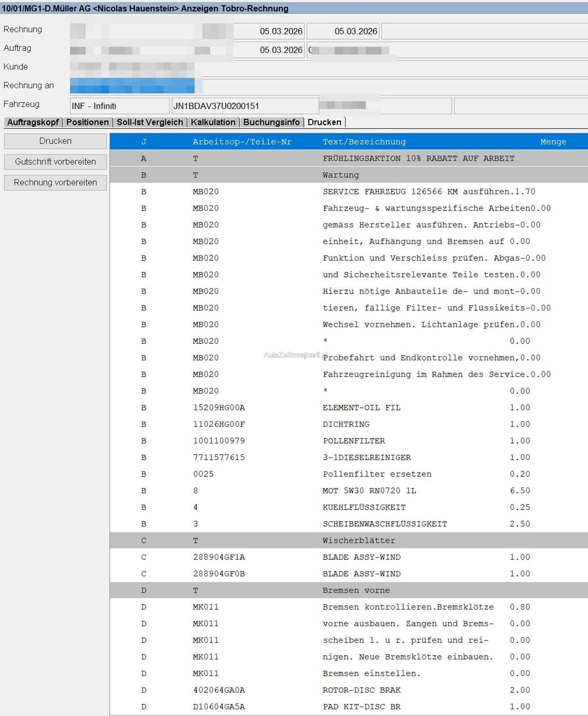The width and height of the screenshot is (588, 716).
Task: Select the Kalkulation tab
Action: click(x=213, y=122)
